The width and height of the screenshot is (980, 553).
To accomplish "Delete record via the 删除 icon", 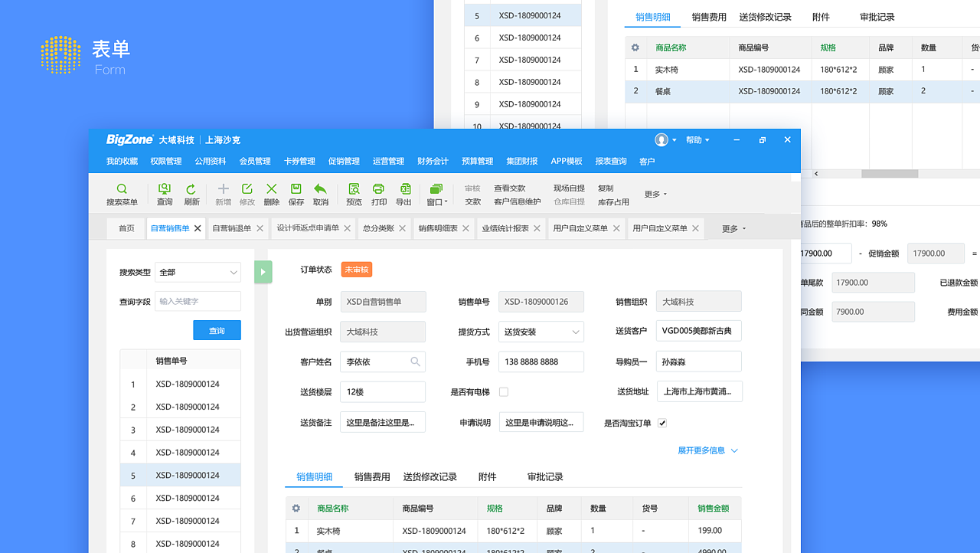I will click(x=271, y=193).
